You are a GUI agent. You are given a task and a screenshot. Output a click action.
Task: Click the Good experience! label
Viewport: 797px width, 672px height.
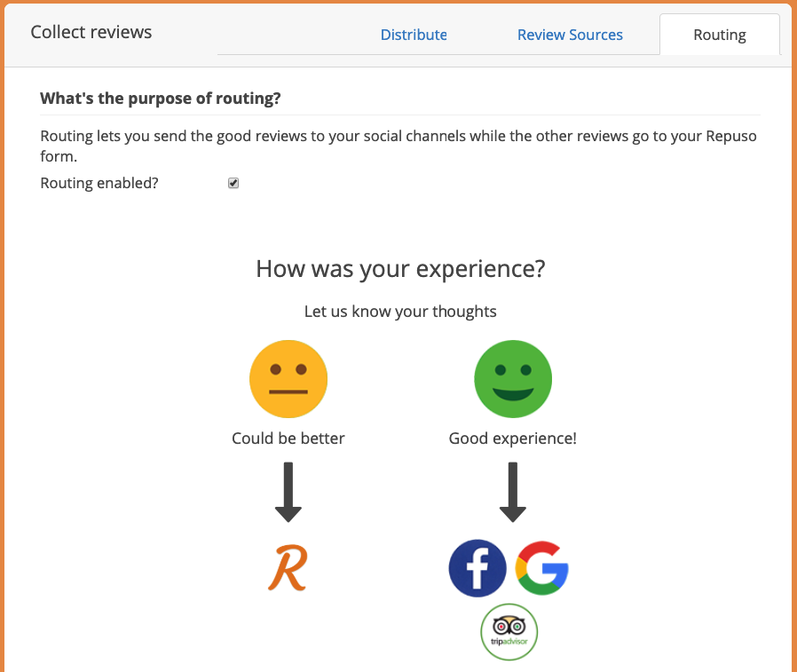tap(513, 439)
